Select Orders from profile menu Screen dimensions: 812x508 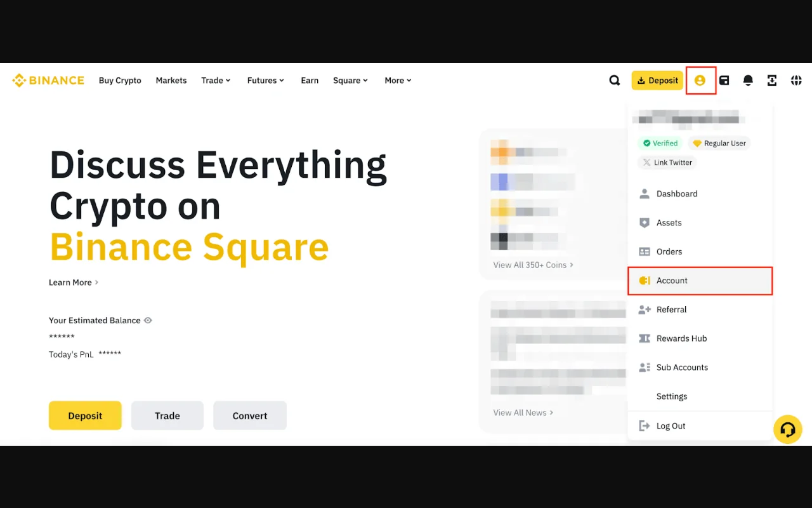tap(700, 251)
